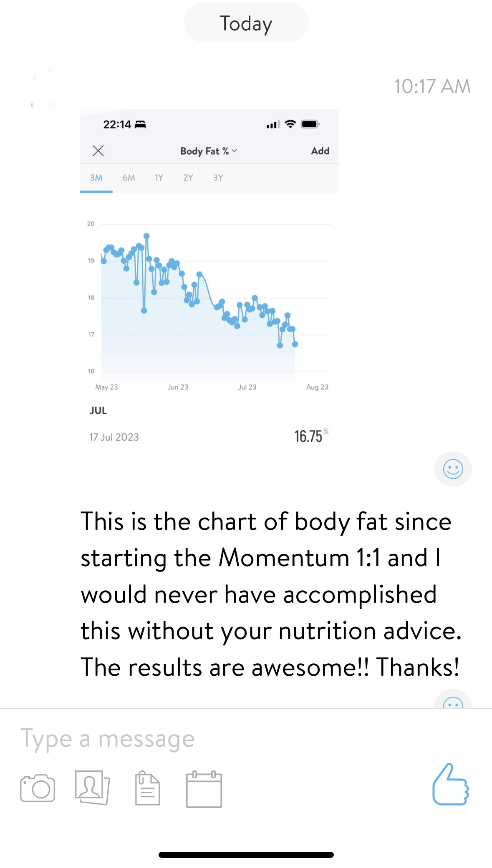Image resolution: width=492 pixels, height=868 pixels.
Task: Send a thumbs up
Action: pyautogui.click(x=450, y=785)
